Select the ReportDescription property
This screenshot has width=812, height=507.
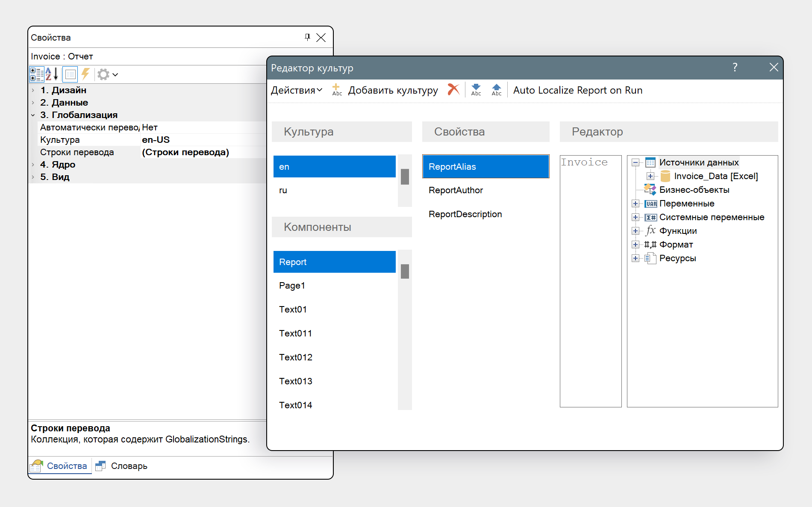pyautogui.click(x=486, y=214)
